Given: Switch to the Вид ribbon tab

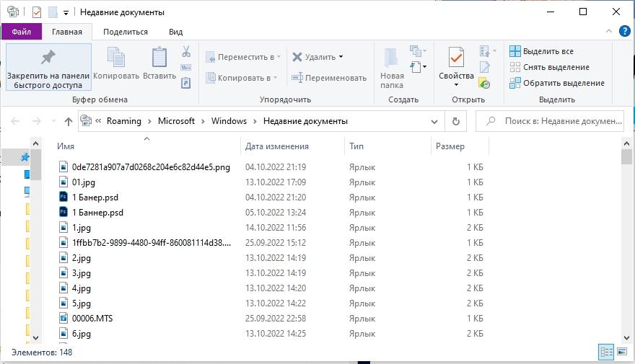Looking at the screenshot, I should [176, 32].
